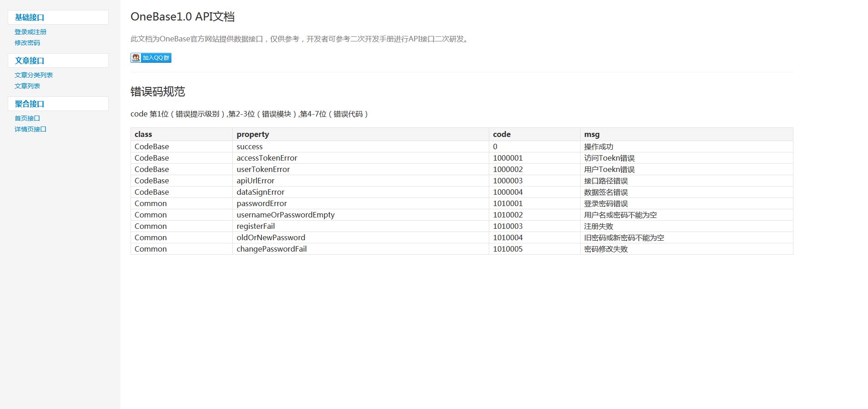
Task: Click code value 1010004
Action: [x=535, y=237]
